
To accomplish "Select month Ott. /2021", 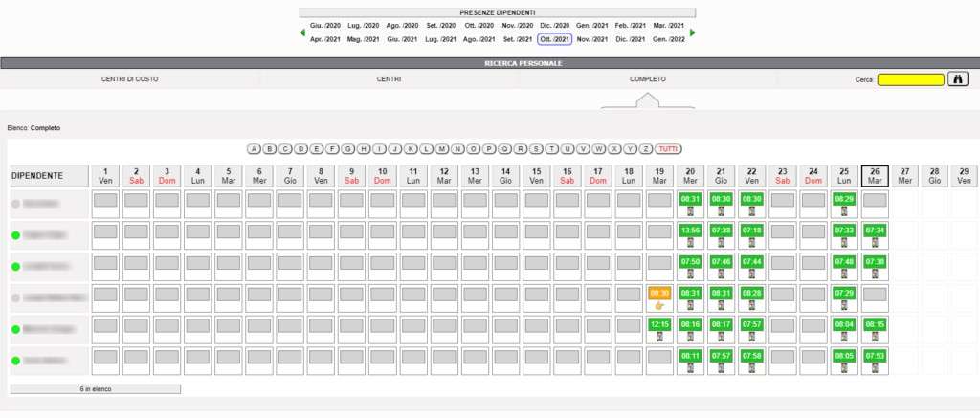I will [554, 39].
